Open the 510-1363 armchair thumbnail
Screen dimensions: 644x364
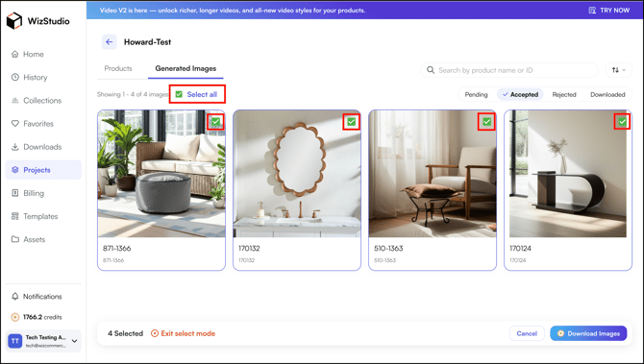[433, 174]
